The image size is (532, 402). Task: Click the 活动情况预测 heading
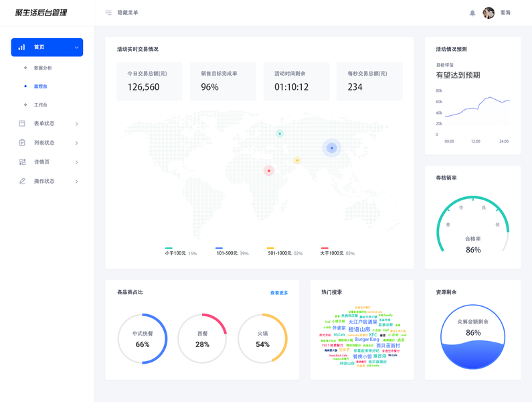pos(451,49)
